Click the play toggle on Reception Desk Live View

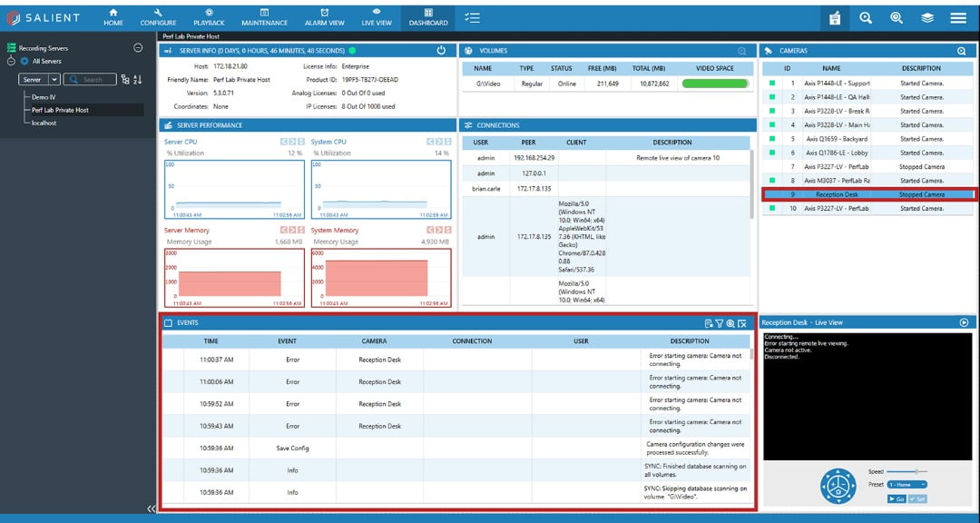tap(964, 321)
